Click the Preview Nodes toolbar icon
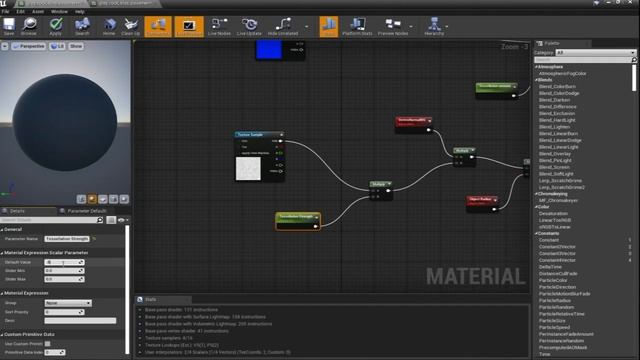Image resolution: width=640 pixels, height=360 pixels. pos(393,26)
